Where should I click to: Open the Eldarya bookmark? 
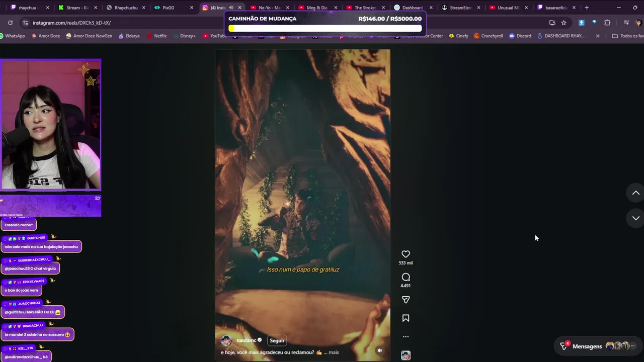pyautogui.click(x=129, y=36)
